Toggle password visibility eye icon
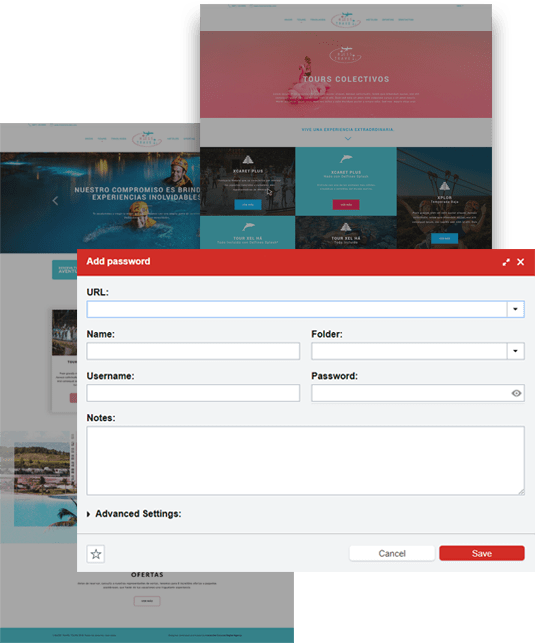Screen dimensions: 535x643 point(516,393)
